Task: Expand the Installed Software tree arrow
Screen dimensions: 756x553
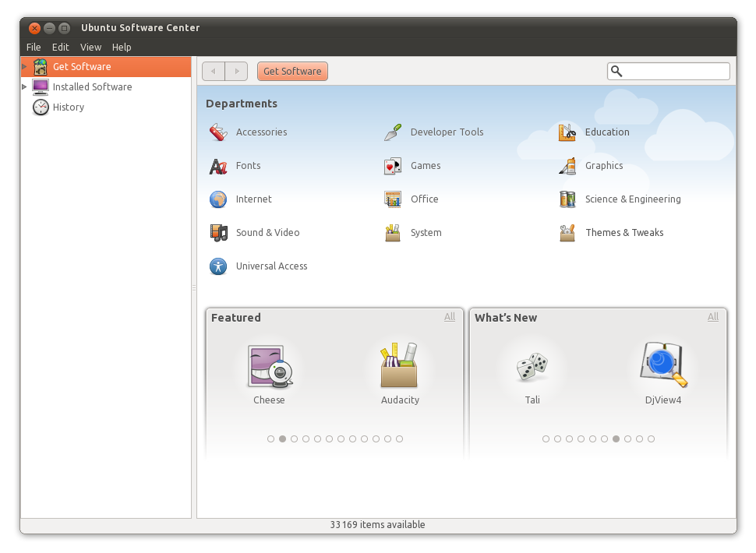Action: (24, 86)
